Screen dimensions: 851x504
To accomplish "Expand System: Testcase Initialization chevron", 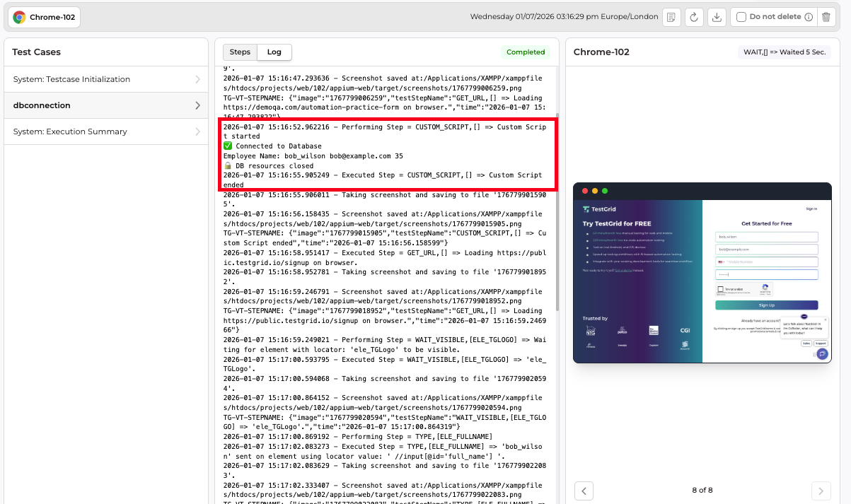I will (x=198, y=80).
